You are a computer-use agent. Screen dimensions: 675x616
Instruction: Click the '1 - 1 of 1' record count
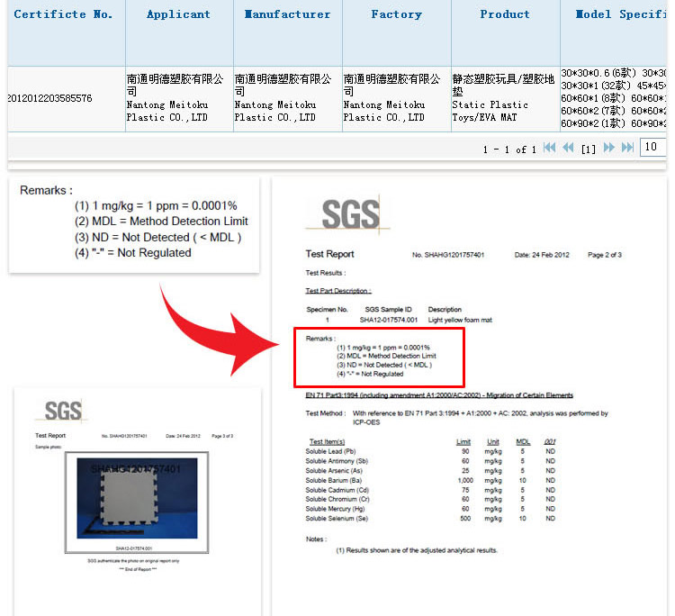[509, 149]
